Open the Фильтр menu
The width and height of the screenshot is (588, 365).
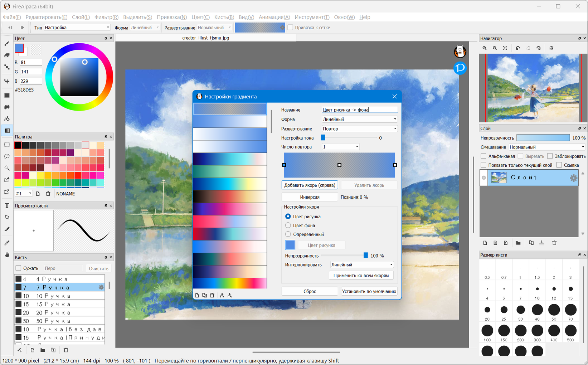pyautogui.click(x=106, y=17)
